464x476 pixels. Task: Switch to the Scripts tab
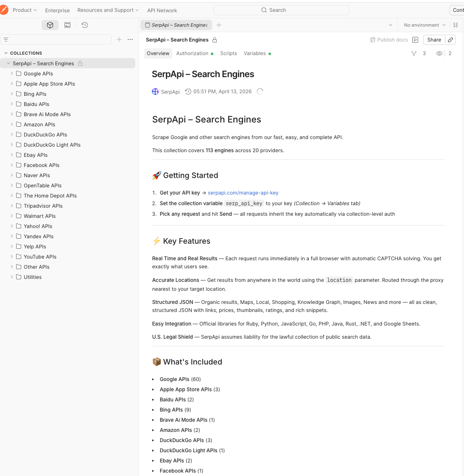pos(228,53)
